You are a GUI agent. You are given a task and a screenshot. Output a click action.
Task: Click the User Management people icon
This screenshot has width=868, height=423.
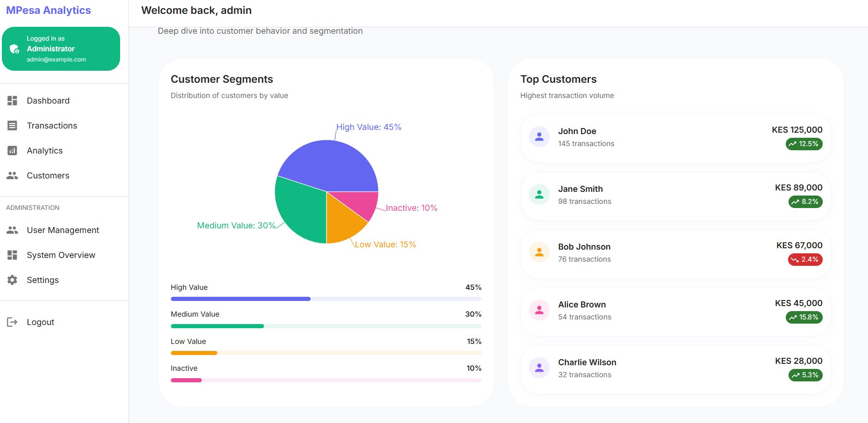12,230
